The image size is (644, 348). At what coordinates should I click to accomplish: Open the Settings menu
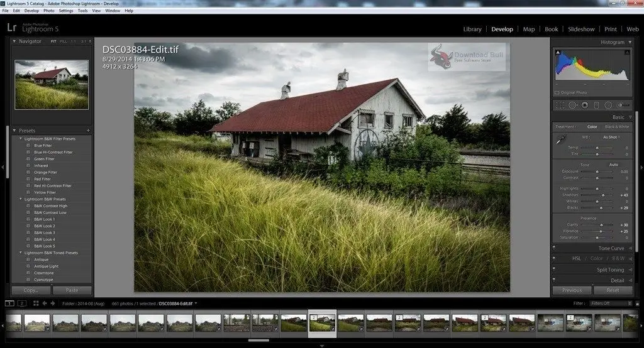point(65,11)
